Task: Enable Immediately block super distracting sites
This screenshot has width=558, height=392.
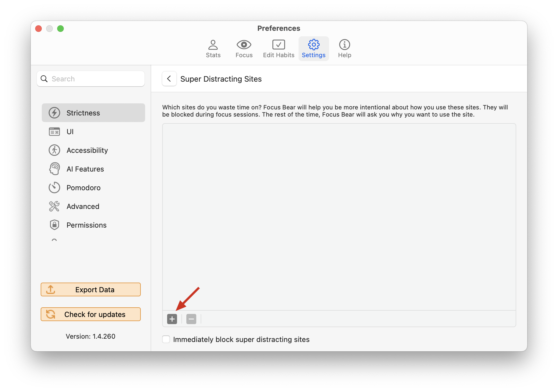Action: tap(166, 339)
